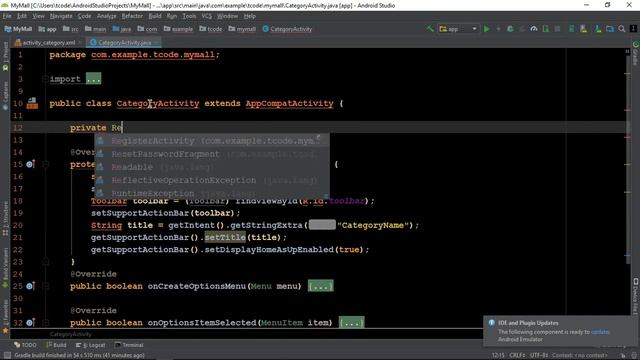
Task: Click the CategoryActivity class breadcrumb
Action: tap(287, 29)
